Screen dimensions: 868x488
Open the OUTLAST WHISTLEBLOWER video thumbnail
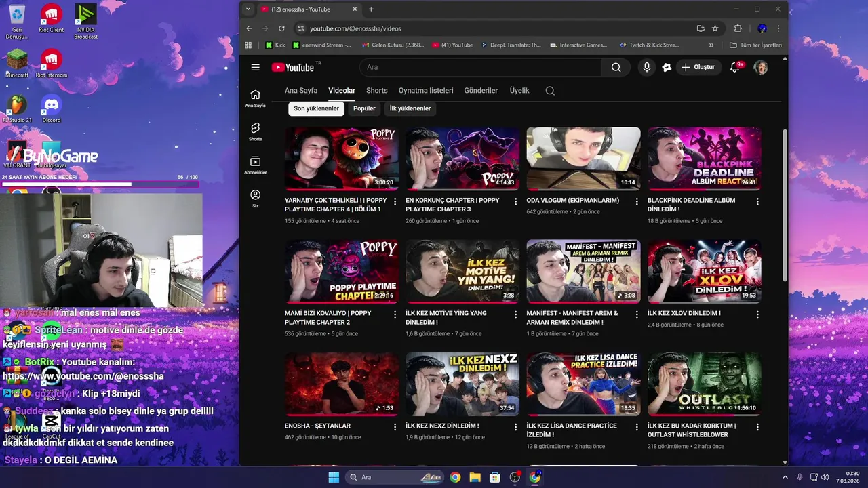pyautogui.click(x=705, y=384)
